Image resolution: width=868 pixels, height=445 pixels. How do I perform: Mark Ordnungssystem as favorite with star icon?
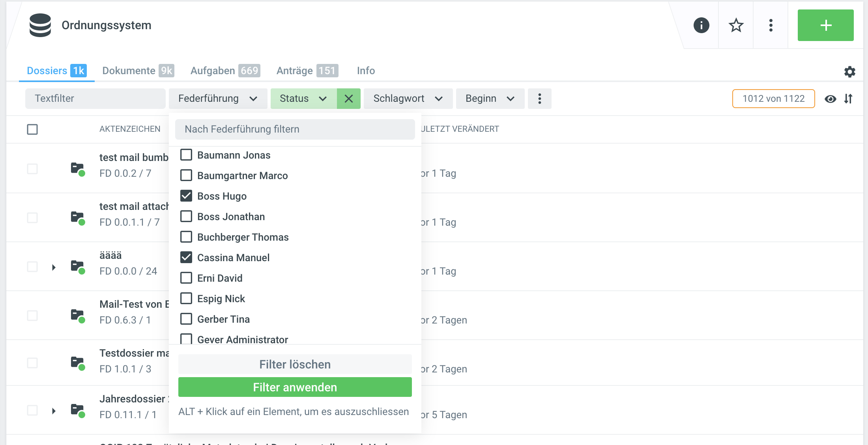point(736,25)
